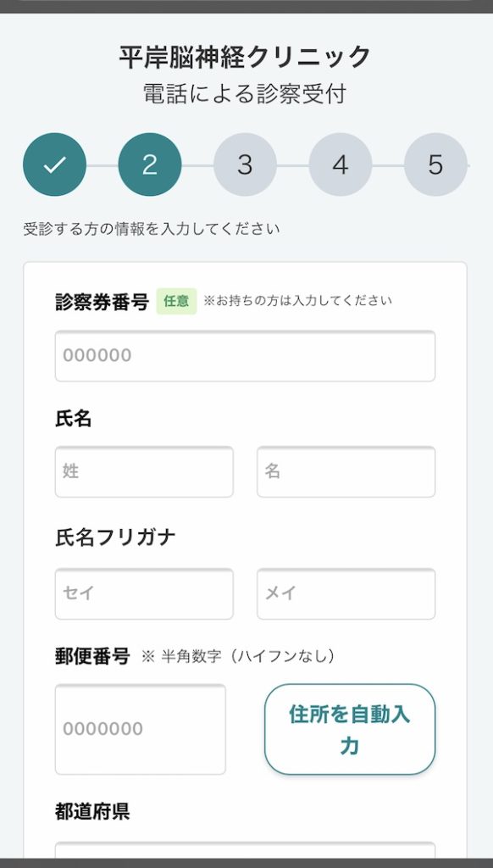Click the completed step checkmark circle
The width and height of the screenshot is (493, 868).
click(54, 164)
